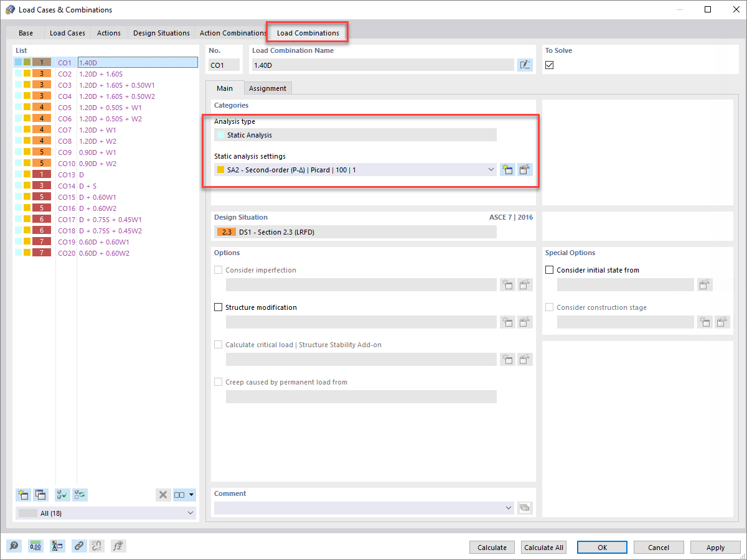The image size is (747, 560).
Task: Click the chain link relationship icon
Action: pyautogui.click(x=79, y=546)
